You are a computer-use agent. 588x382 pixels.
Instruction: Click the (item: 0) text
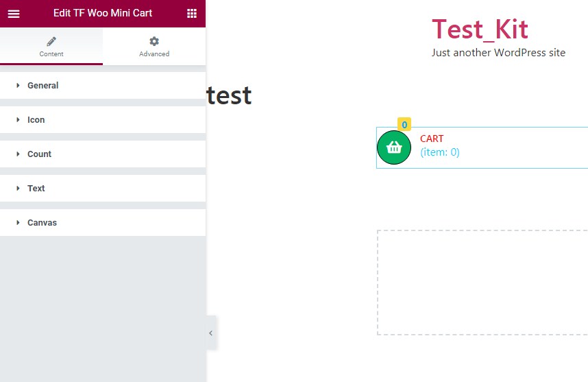(440, 152)
